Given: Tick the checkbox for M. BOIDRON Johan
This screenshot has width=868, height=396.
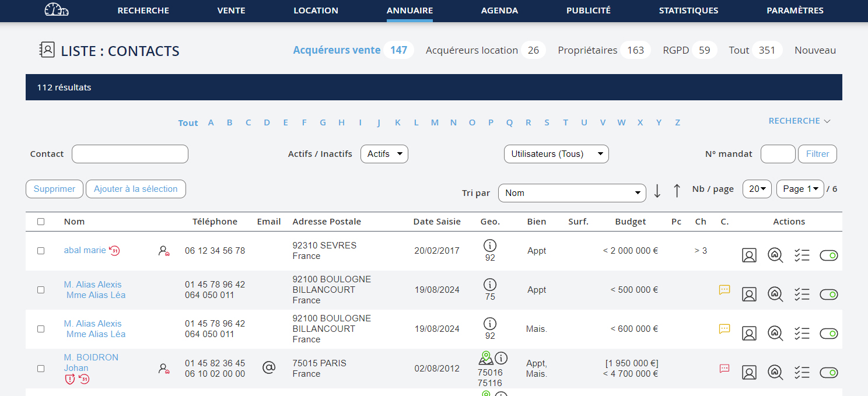Looking at the screenshot, I should pos(41,369).
